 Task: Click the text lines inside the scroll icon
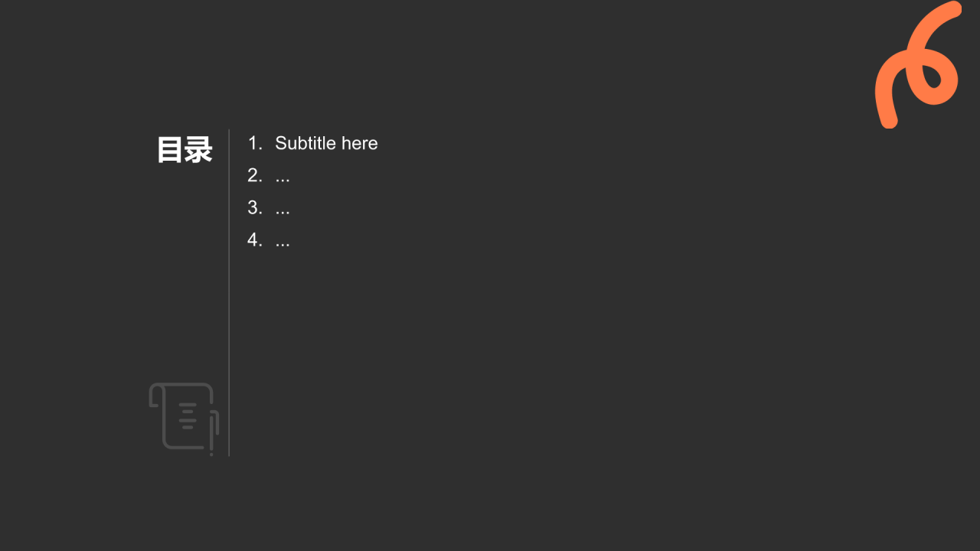point(188,416)
